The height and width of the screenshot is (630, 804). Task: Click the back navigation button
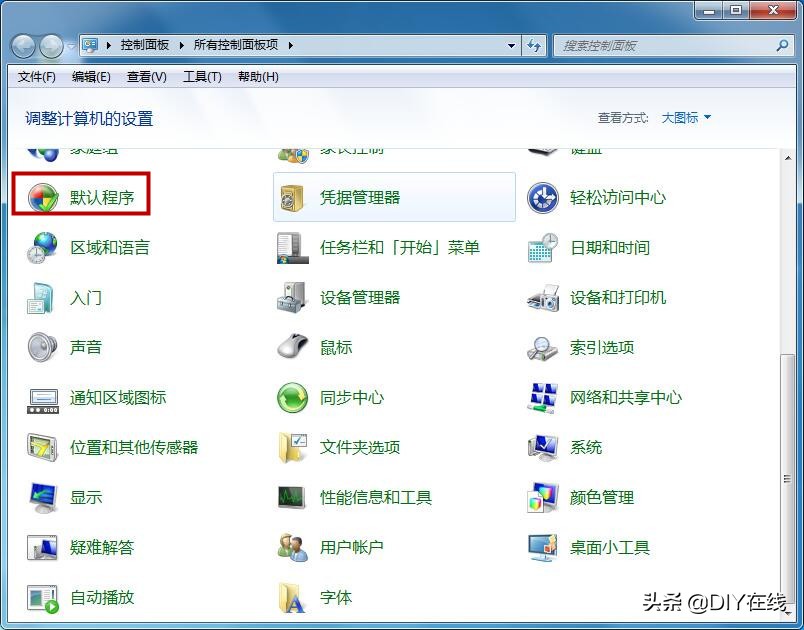pyautogui.click(x=22, y=46)
